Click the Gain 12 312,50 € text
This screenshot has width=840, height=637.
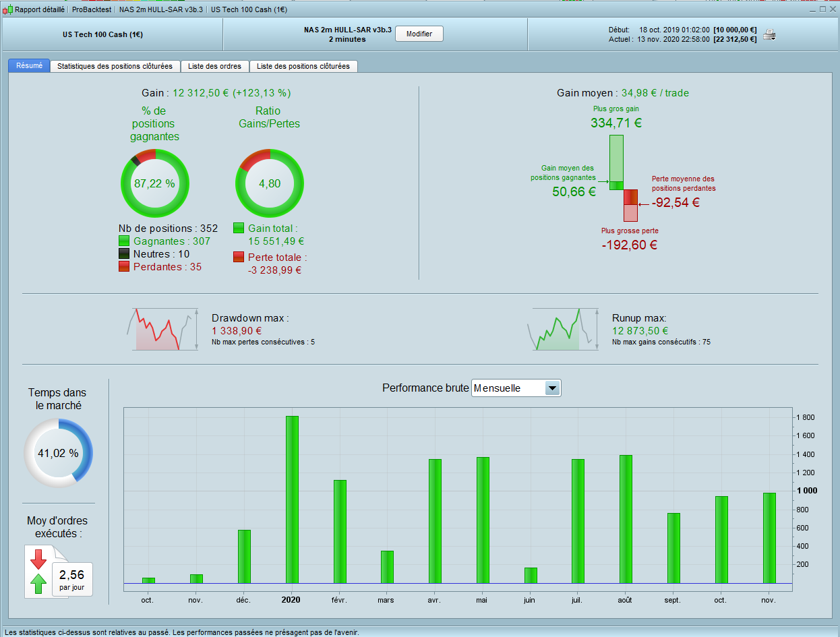[216, 93]
